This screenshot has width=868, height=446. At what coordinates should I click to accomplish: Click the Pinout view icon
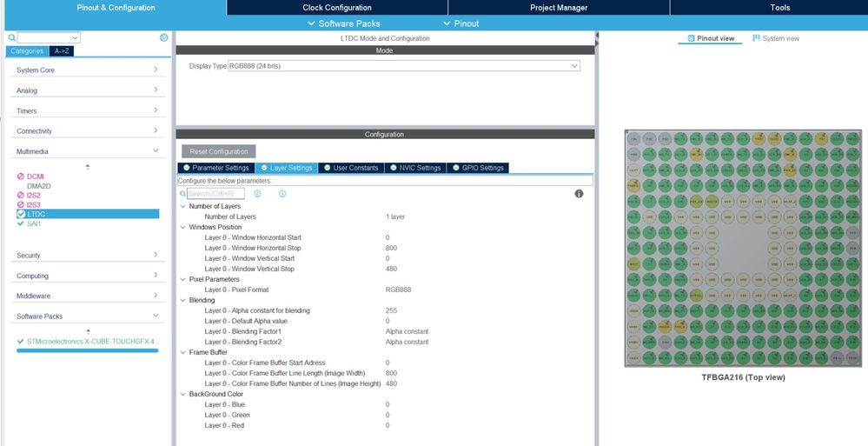tap(691, 38)
